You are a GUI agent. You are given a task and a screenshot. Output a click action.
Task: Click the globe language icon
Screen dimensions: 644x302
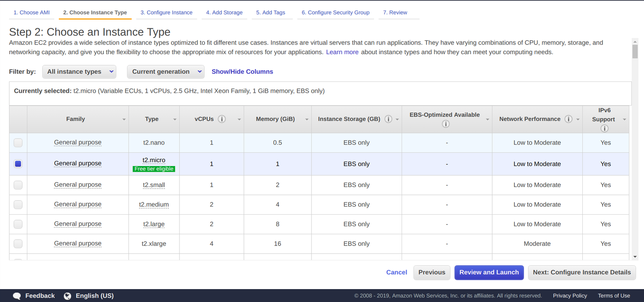[68, 296]
